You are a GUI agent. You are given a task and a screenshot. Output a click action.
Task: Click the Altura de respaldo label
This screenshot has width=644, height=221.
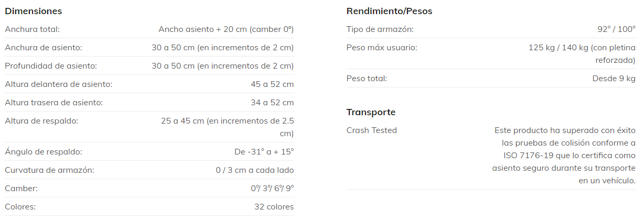click(x=41, y=120)
